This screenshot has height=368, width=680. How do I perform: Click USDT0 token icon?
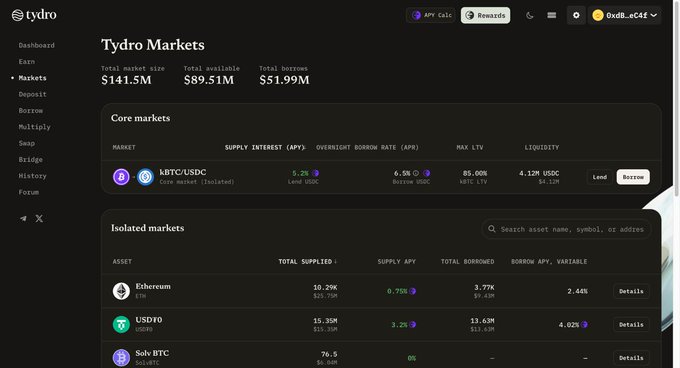pos(121,324)
